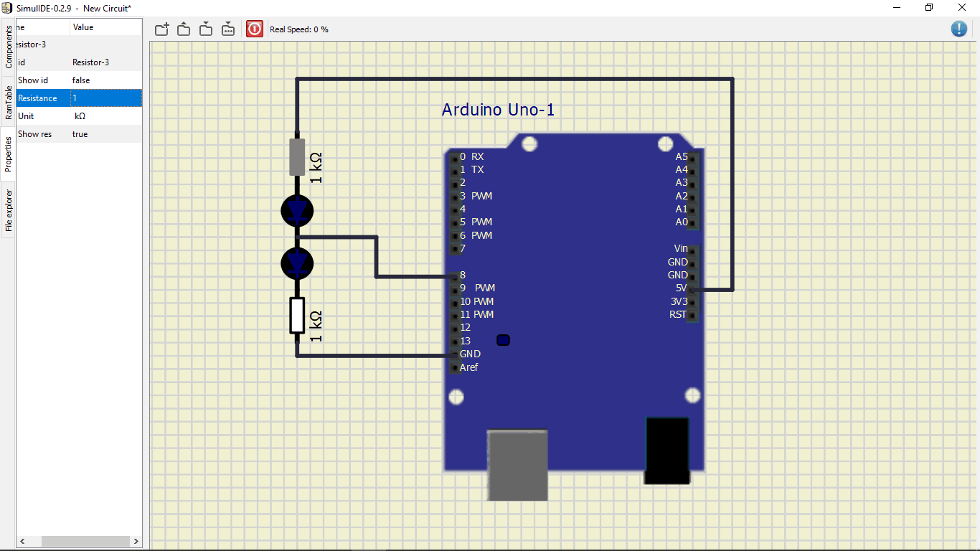Click the Arduino black power jack

tap(666, 451)
